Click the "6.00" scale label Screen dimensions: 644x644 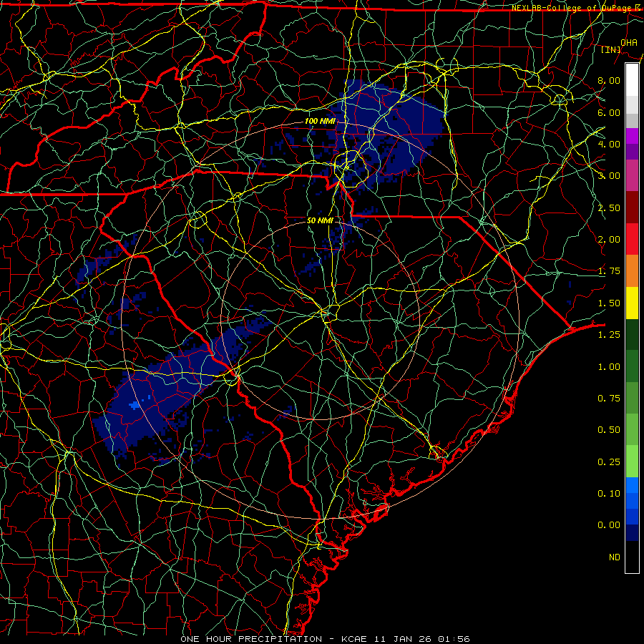point(609,112)
